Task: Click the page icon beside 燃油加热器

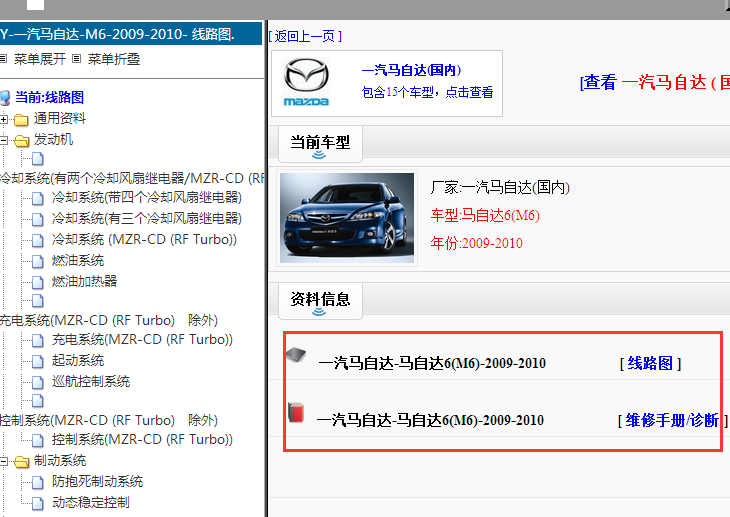Action: 38,282
